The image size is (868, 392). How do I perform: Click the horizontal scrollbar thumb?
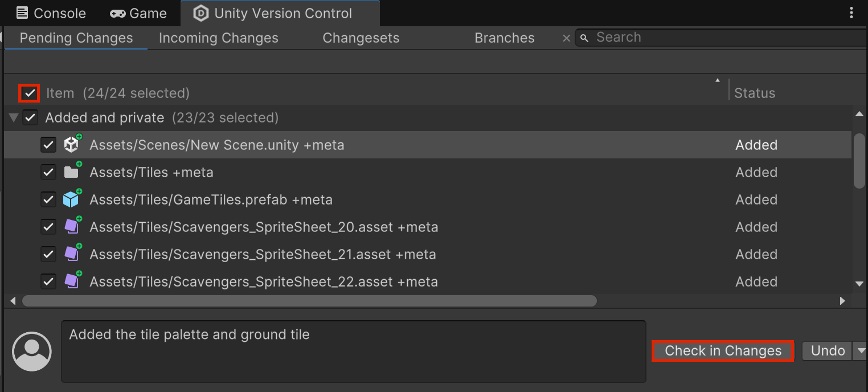pyautogui.click(x=309, y=301)
